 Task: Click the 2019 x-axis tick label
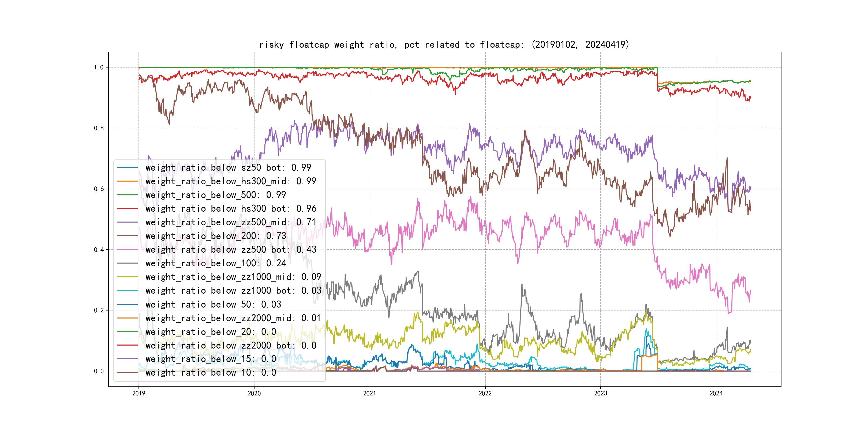[139, 393]
